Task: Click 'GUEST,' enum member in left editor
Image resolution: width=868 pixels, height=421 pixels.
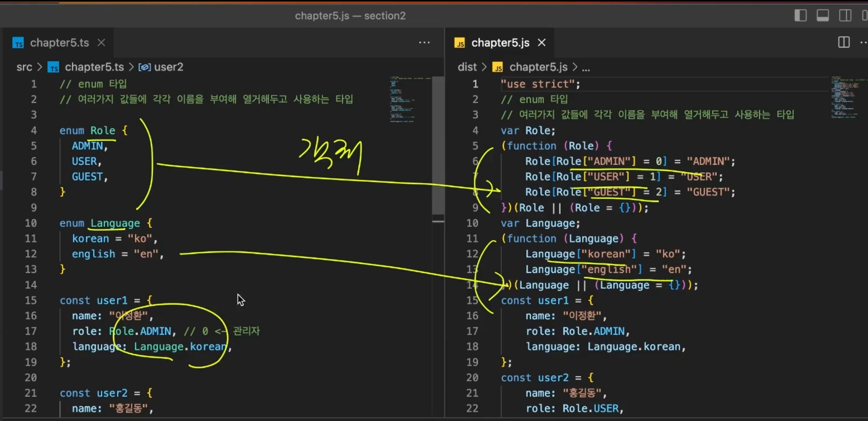Action: [x=90, y=176]
